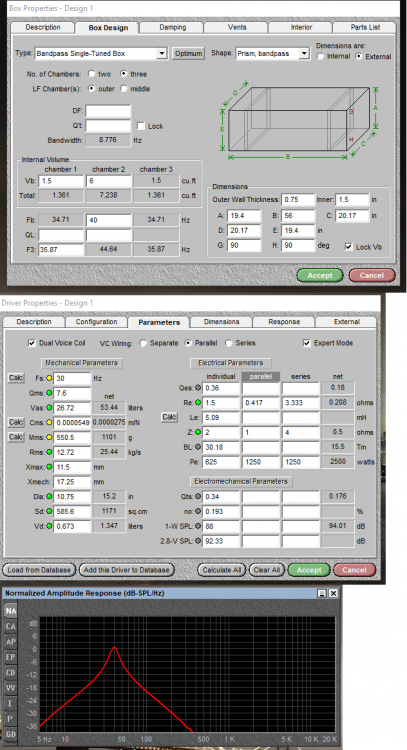Minimize the Normalized Amplitude Response graph window
407x750 pixels.
[x=322, y=593]
